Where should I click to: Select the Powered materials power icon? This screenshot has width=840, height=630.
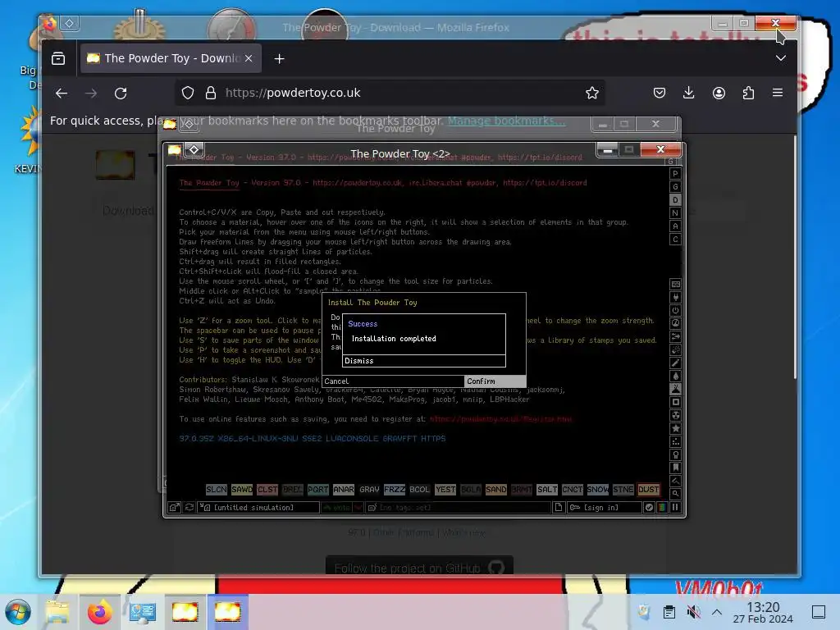tap(676, 310)
